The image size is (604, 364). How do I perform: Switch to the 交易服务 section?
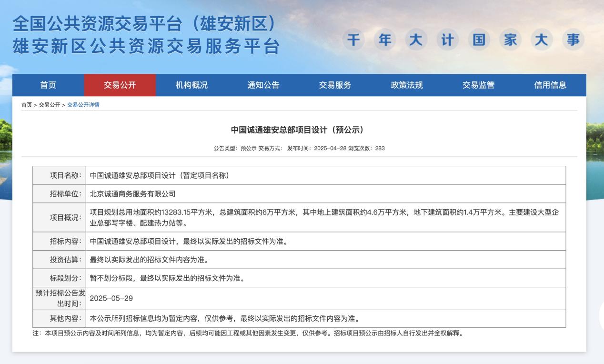point(335,85)
